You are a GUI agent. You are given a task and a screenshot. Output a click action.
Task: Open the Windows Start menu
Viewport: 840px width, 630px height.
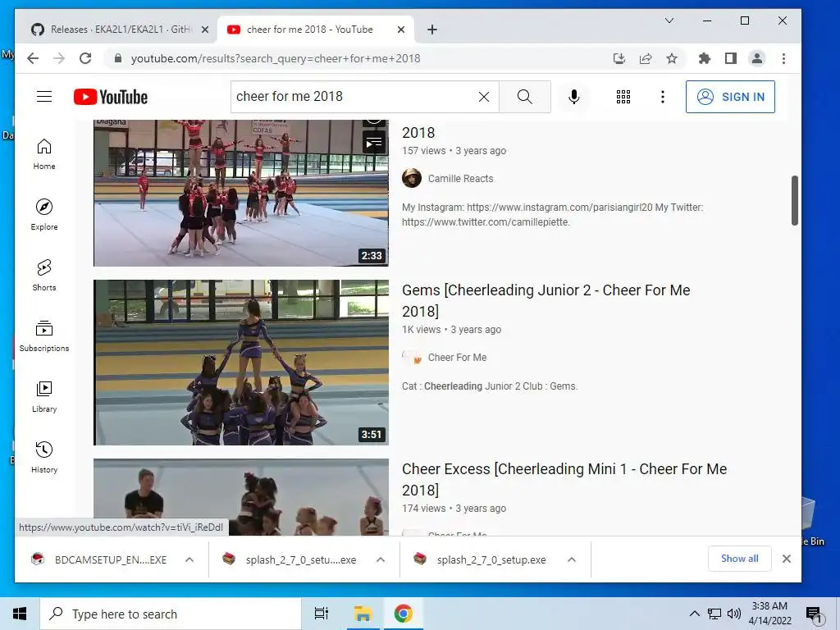point(20,614)
